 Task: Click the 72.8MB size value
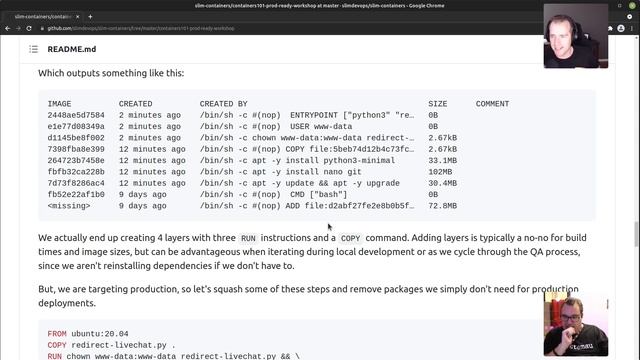(x=442, y=206)
